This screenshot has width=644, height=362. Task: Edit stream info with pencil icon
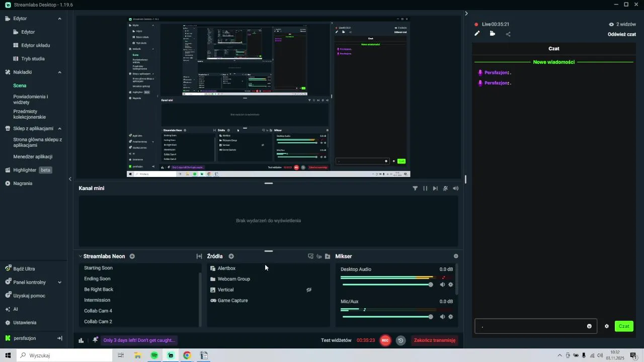pos(477,34)
